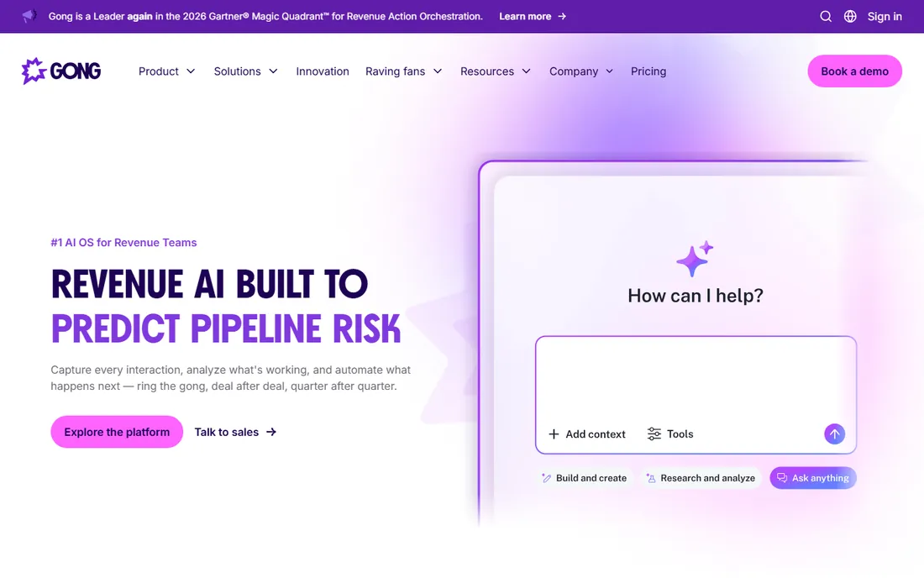
Task: Submit prompt with the up-arrow send button
Action: click(834, 434)
